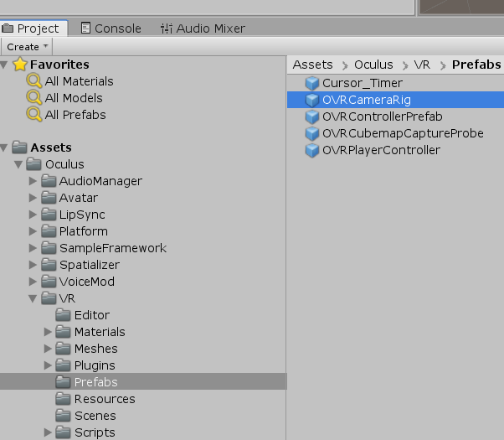The image size is (504, 440).
Task: Open the Audio Mixer tab
Action: [x=203, y=28]
